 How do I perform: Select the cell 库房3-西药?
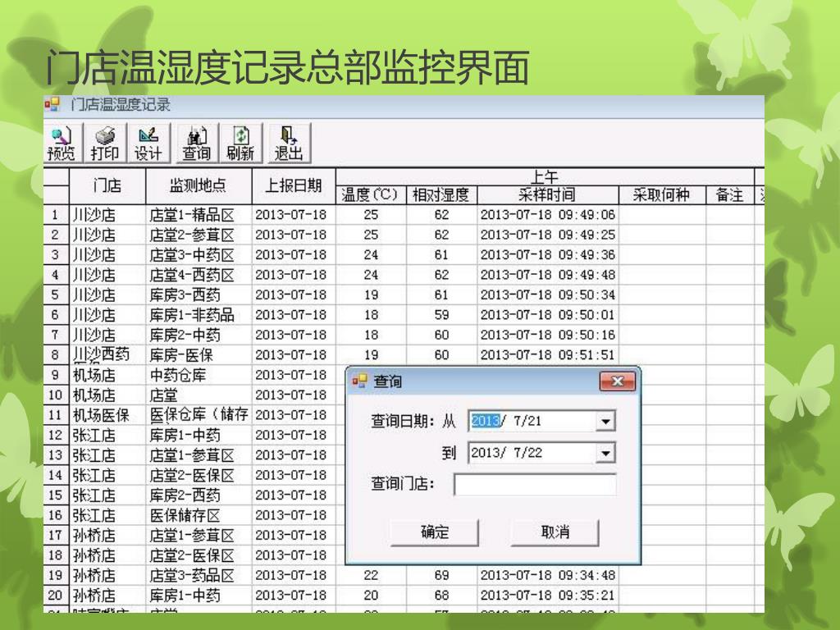pyautogui.click(x=199, y=294)
